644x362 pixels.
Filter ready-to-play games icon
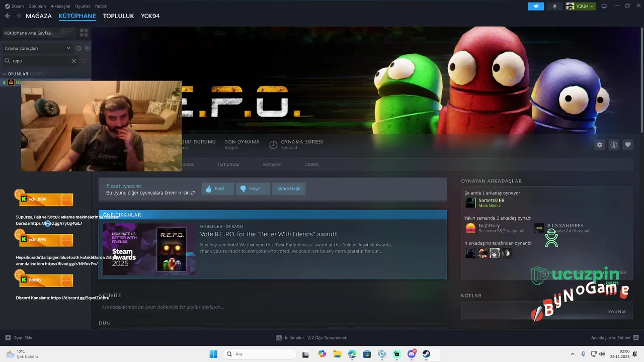[x=87, y=48]
